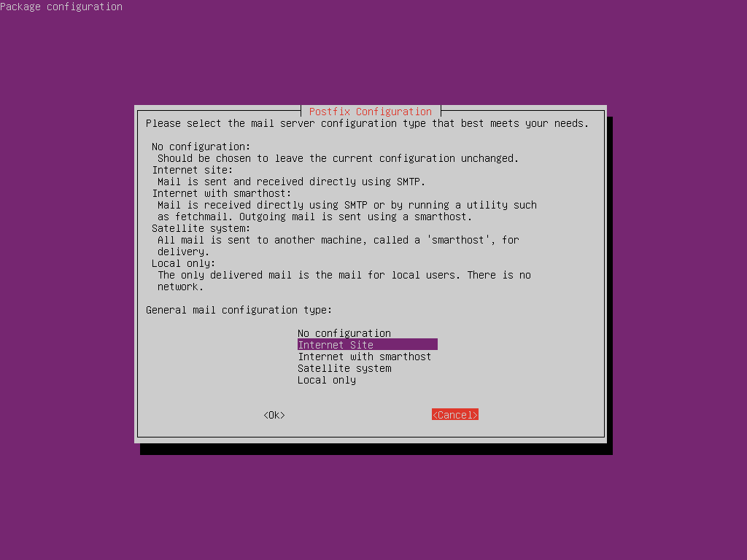This screenshot has height=560, width=747.
Task: Select the highlighted Internet Site option
Action: tap(368, 344)
